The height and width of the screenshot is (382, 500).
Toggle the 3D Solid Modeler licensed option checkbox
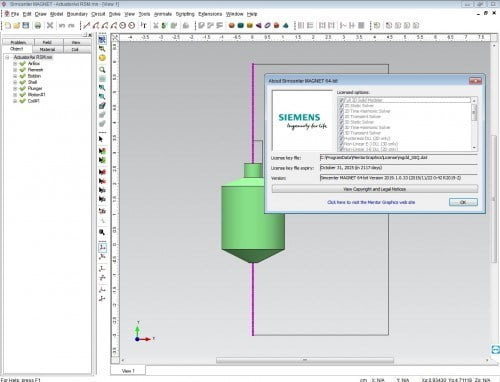tap(341, 100)
